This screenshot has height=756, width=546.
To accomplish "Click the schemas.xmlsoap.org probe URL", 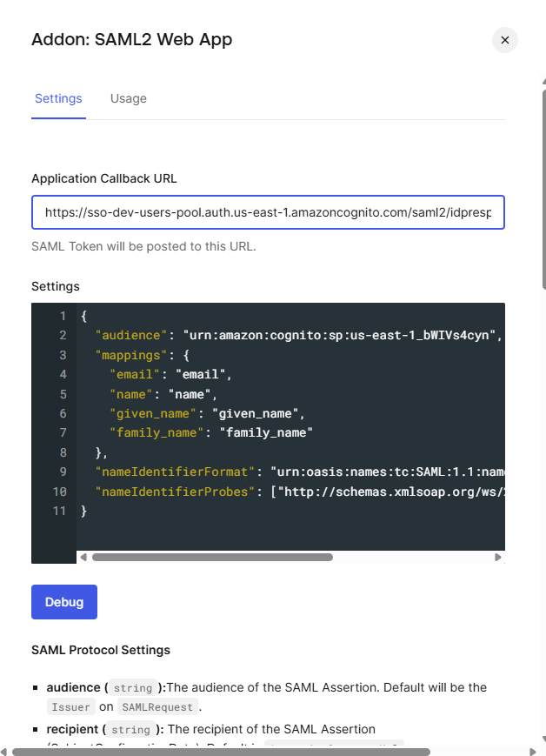I will 391,492.
